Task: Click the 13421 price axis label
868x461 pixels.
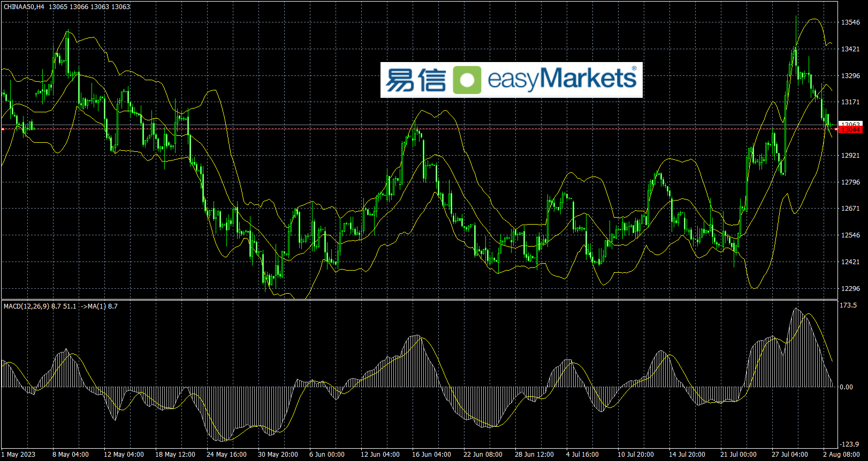Action: point(850,49)
